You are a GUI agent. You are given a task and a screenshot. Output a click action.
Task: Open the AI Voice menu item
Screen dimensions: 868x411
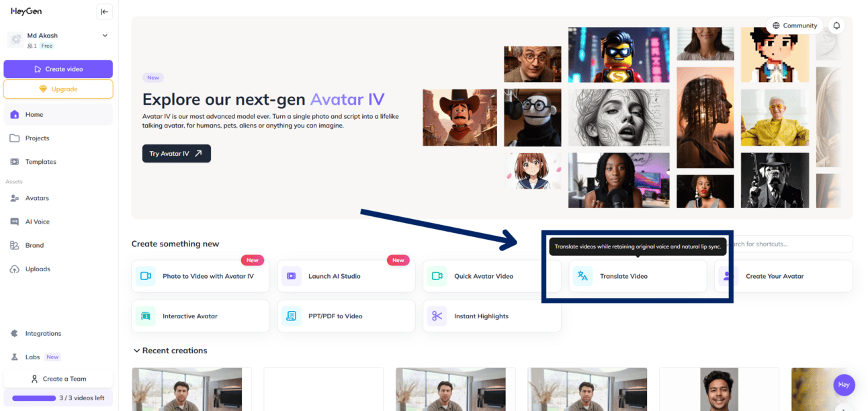click(58, 222)
